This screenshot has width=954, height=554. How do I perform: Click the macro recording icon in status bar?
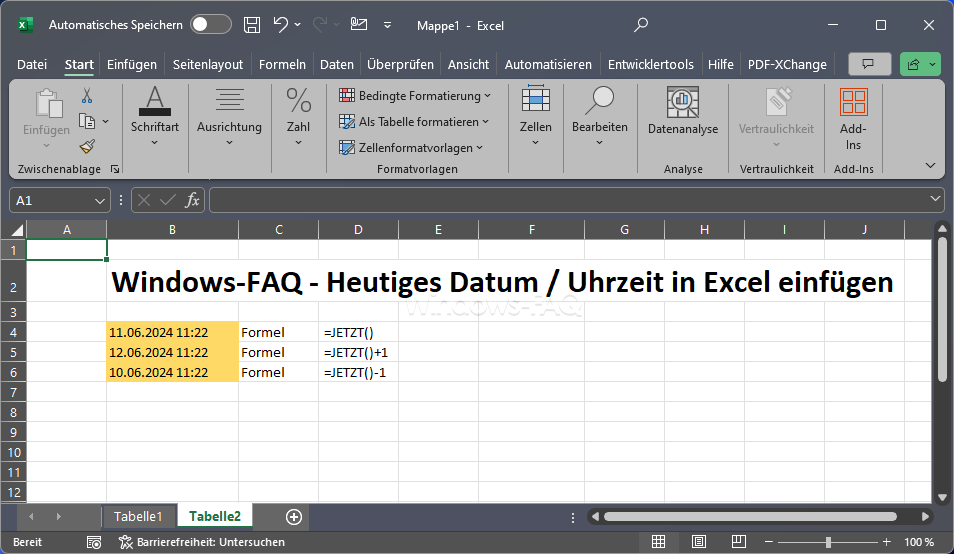pos(94,542)
